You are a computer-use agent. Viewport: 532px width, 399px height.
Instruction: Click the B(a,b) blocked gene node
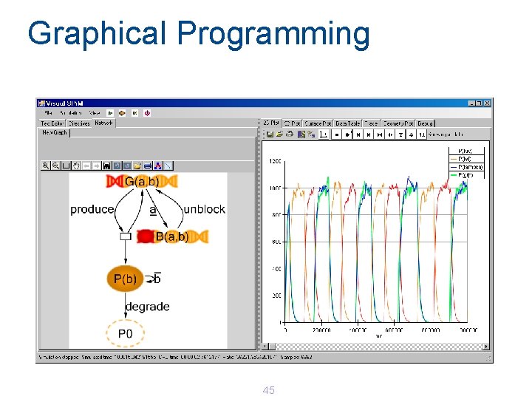point(172,236)
